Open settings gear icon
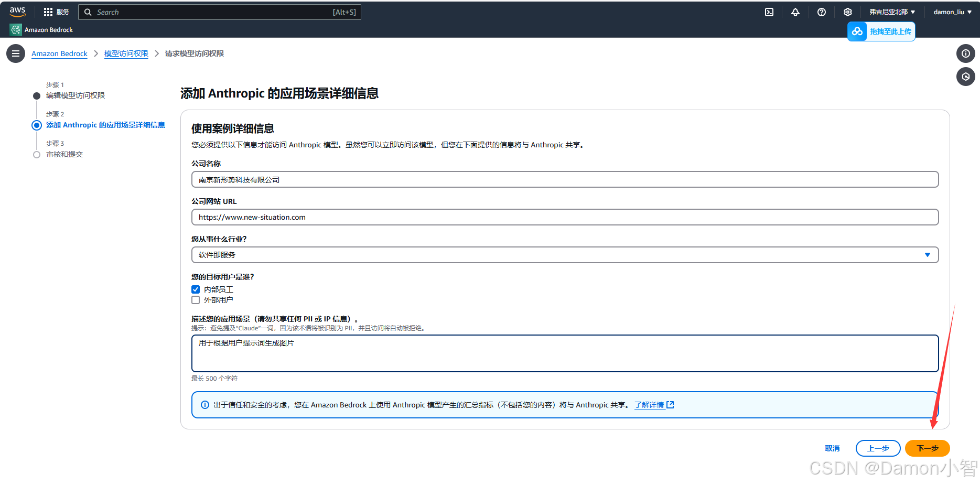Screen dimensions: 980x485 [x=848, y=12]
